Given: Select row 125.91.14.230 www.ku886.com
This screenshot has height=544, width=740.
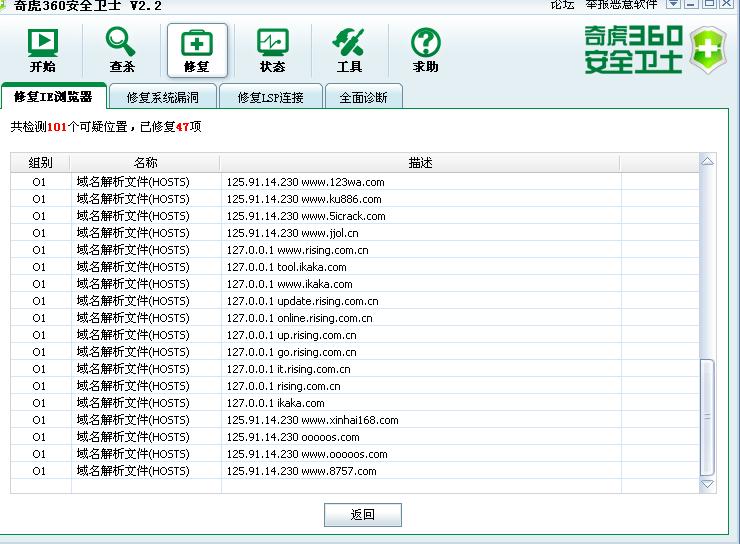Looking at the screenshot, I should 355,199.
